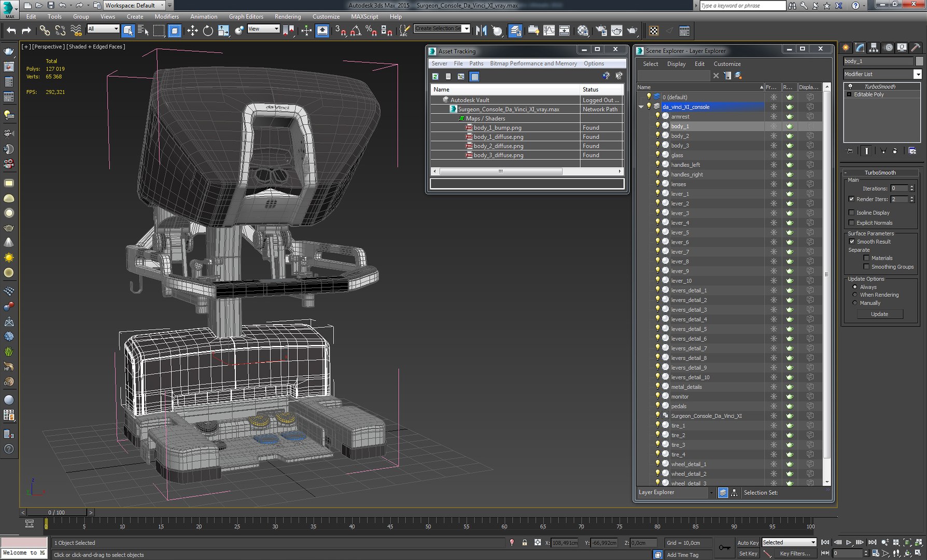Click the Mirror tool icon
This screenshot has height=560, width=927.
[481, 31]
